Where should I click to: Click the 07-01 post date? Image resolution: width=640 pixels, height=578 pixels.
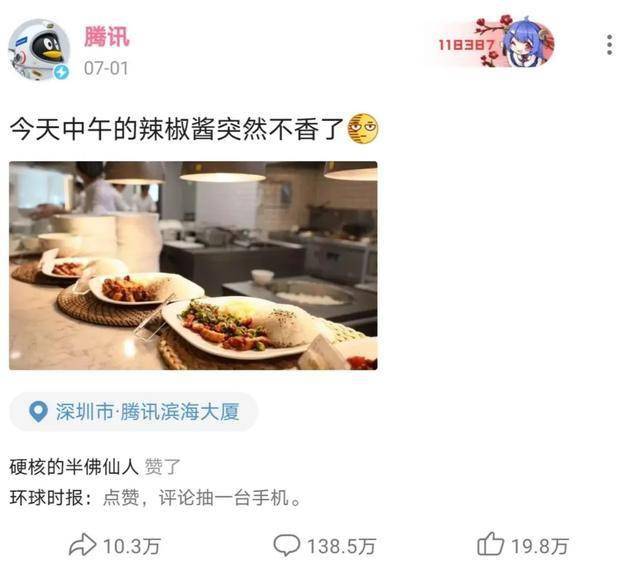(x=106, y=68)
